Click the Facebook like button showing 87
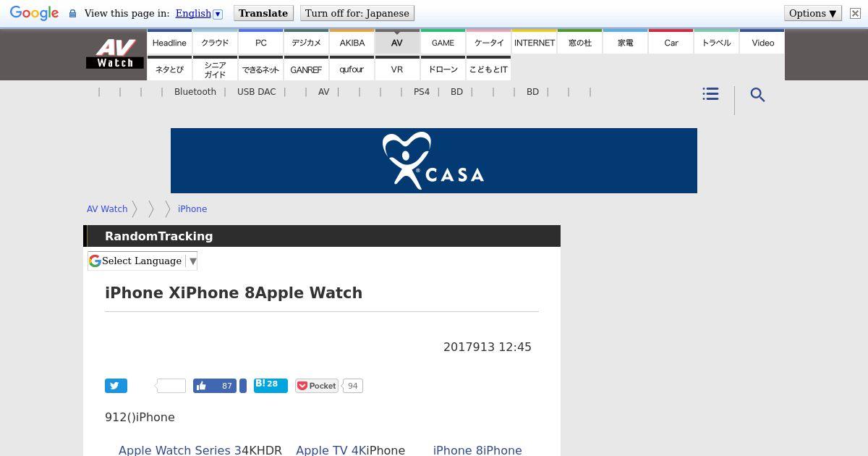Viewport: 868px width, 456px height. click(214, 386)
